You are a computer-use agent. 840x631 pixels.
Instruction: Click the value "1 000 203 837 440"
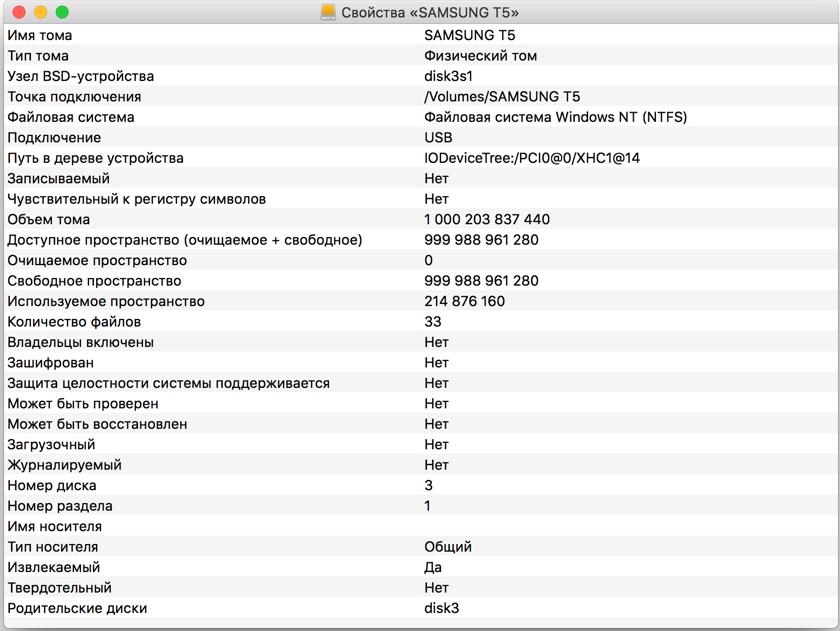487,220
